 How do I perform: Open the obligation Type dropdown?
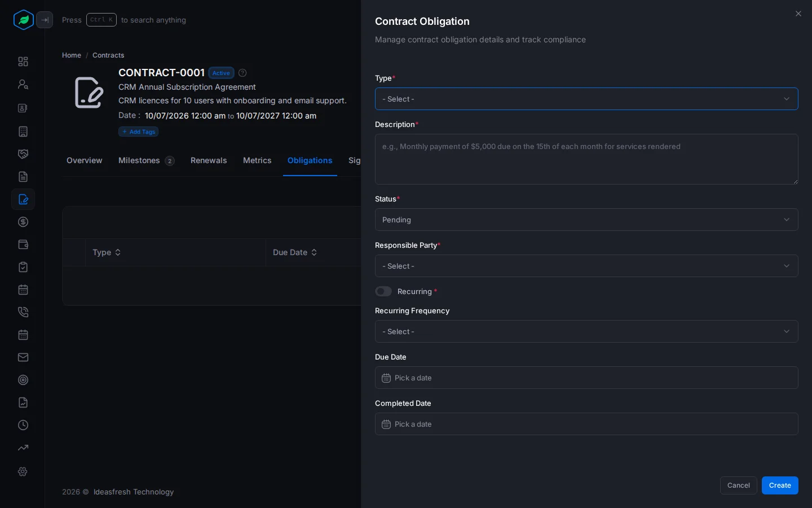pos(586,99)
